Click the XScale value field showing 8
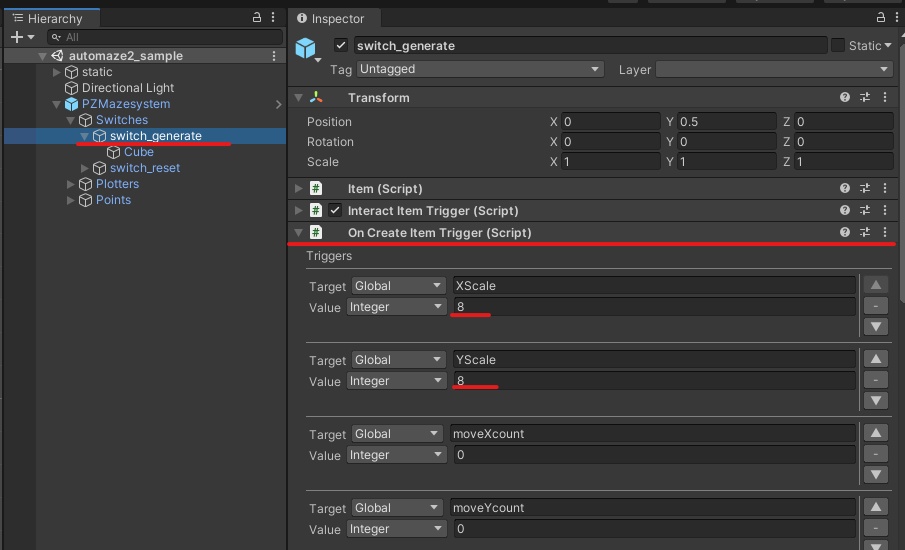The height and width of the screenshot is (550, 905). (654, 307)
